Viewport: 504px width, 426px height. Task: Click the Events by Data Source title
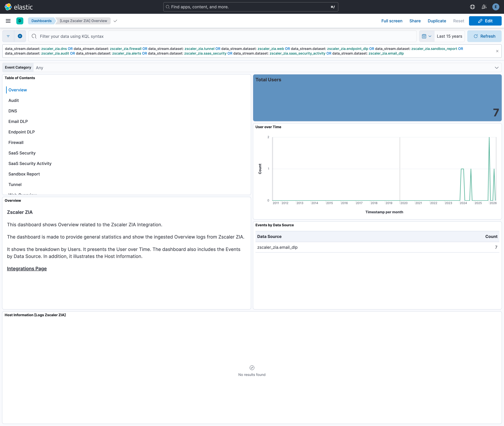coord(275,225)
